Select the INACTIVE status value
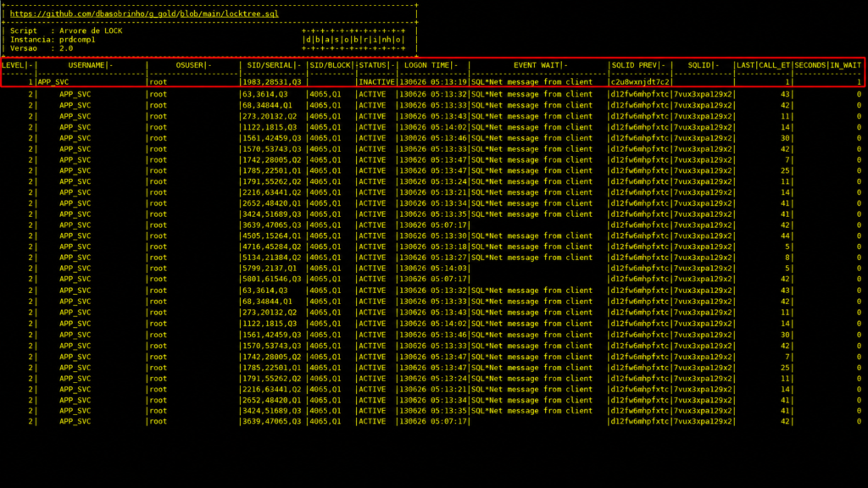868x488 pixels. click(376, 82)
